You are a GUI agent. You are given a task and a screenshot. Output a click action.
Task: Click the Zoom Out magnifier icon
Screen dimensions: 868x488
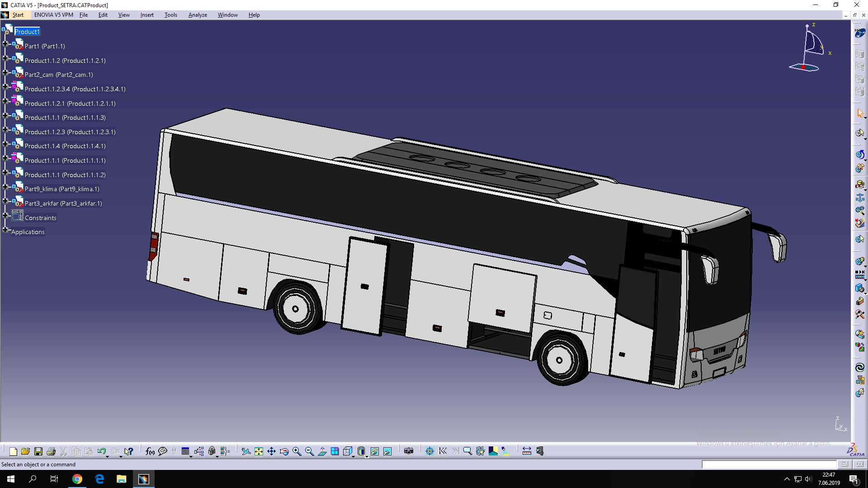point(310,451)
